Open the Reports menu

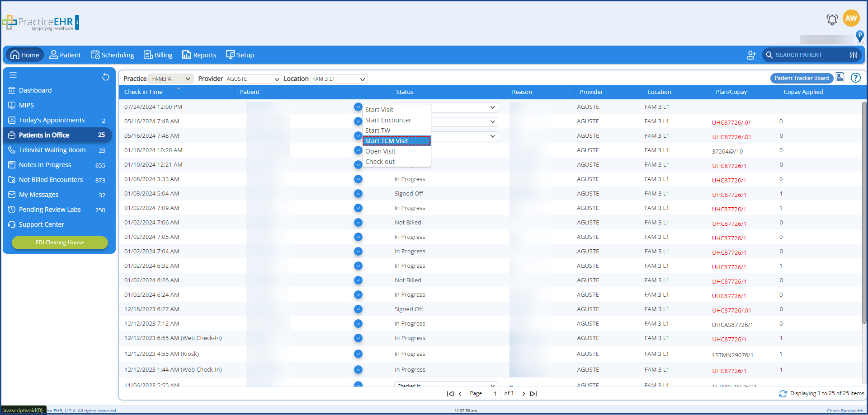[199, 55]
